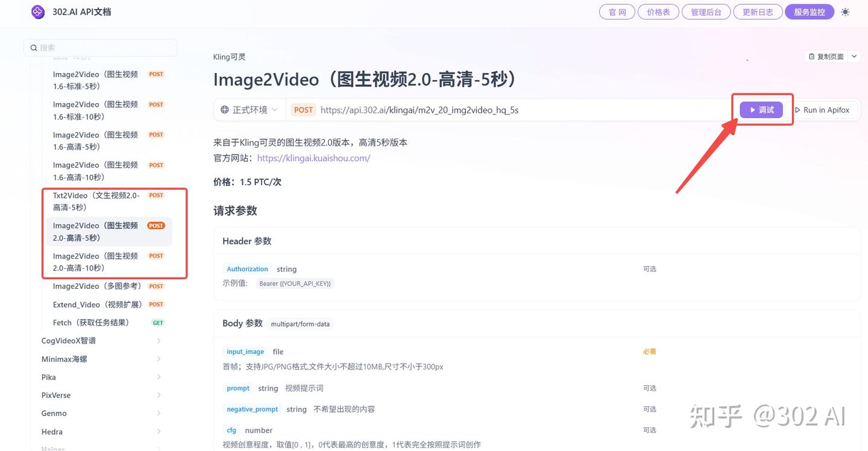868x451 pixels.
Task: Open the 官网 link in header
Action: click(617, 12)
